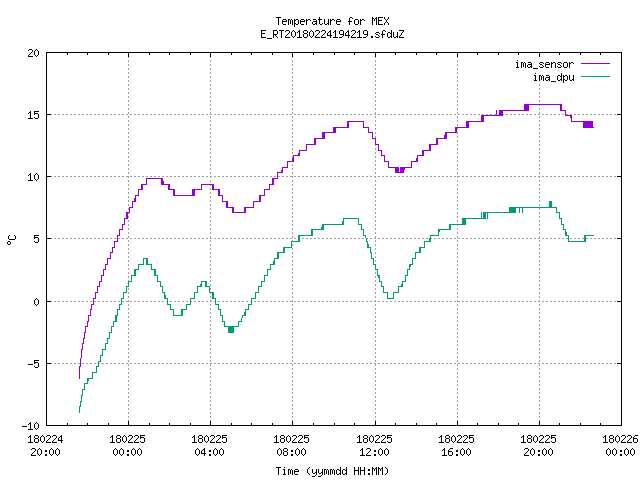The image size is (640, 480).
Task: Click the x-axis label '180225 08:00'
Action: pyautogui.click(x=291, y=446)
